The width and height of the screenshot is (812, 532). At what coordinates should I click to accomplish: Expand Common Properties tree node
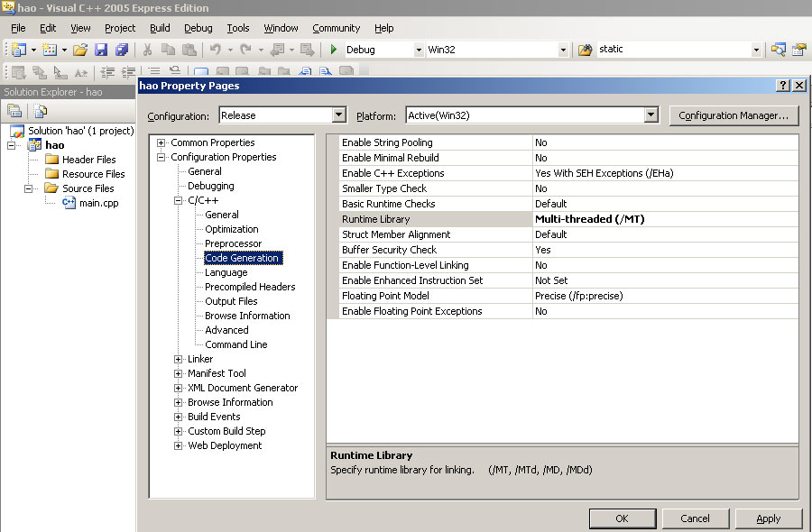click(x=161, y=142)
